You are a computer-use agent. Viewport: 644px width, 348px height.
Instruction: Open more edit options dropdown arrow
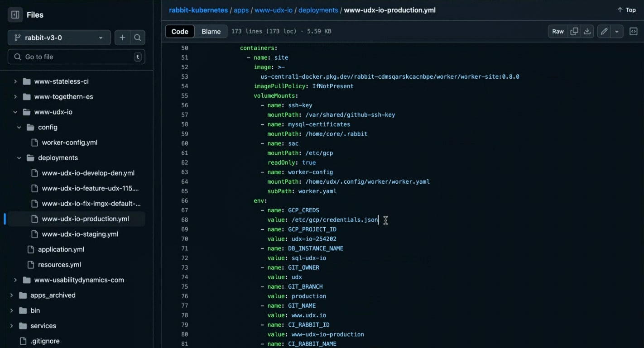tap(617, 31)
